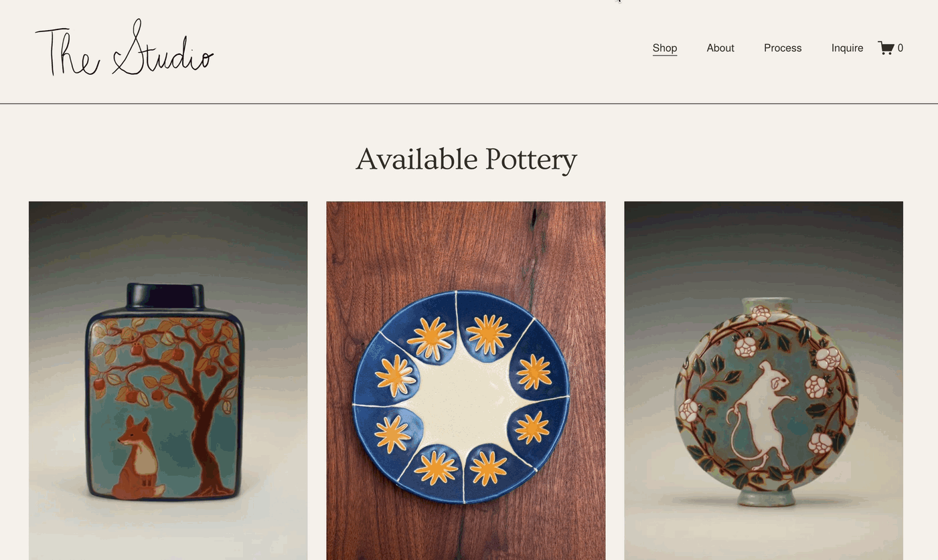Click the wood grain above the plate
This screenshot has width=938, height=560.
(466, 244)
